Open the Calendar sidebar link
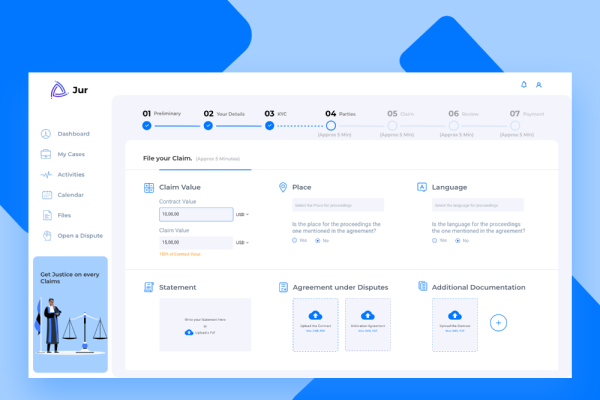Image resolution: width=600 pixels, height=400 pixels. point(70,195)
